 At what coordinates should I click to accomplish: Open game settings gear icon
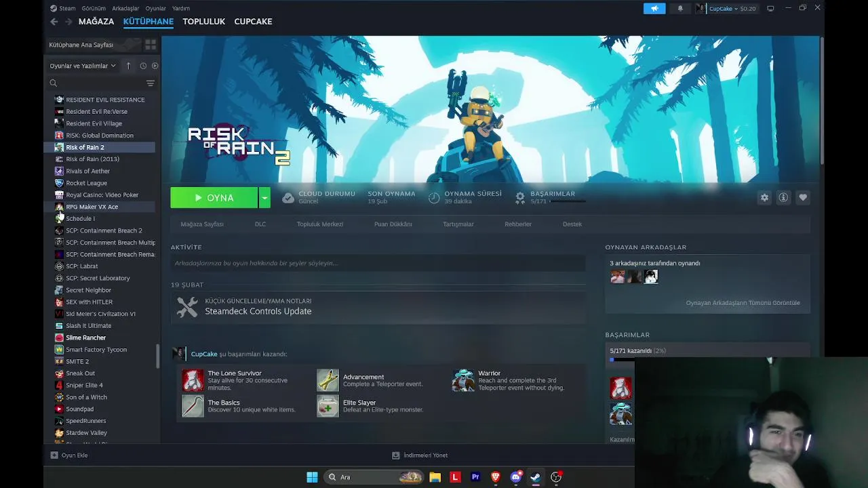coord(764,197)
